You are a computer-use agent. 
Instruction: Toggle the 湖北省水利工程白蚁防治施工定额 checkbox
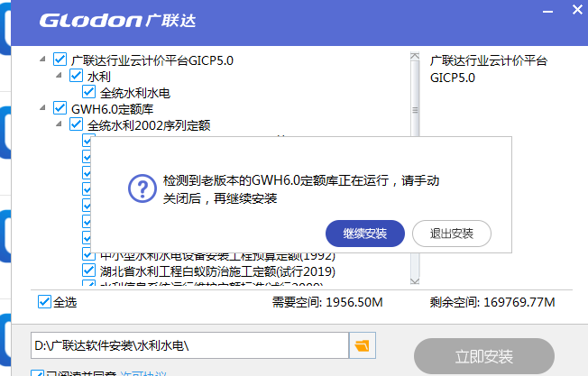pyautogui.click(x=89, y=271)
